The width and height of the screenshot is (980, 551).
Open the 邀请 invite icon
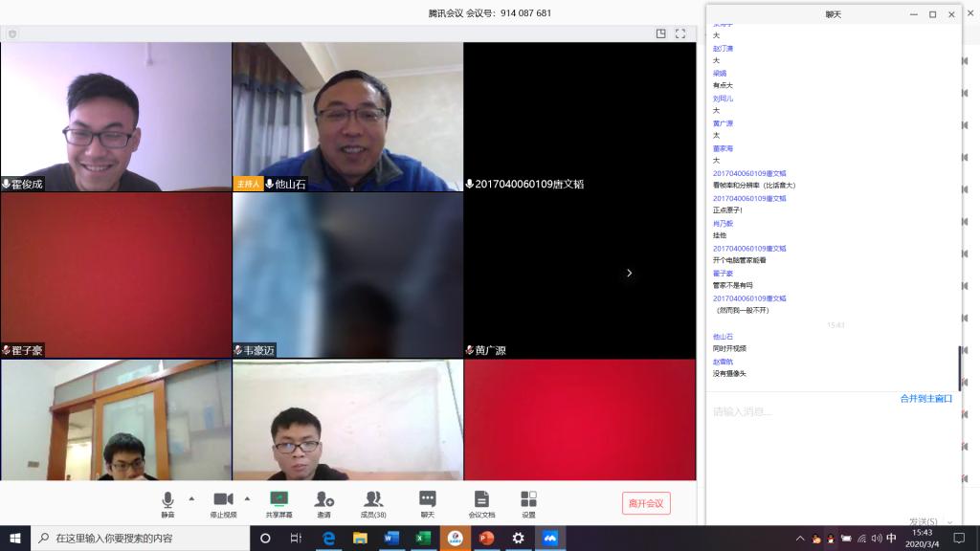[x=324, y=501]
